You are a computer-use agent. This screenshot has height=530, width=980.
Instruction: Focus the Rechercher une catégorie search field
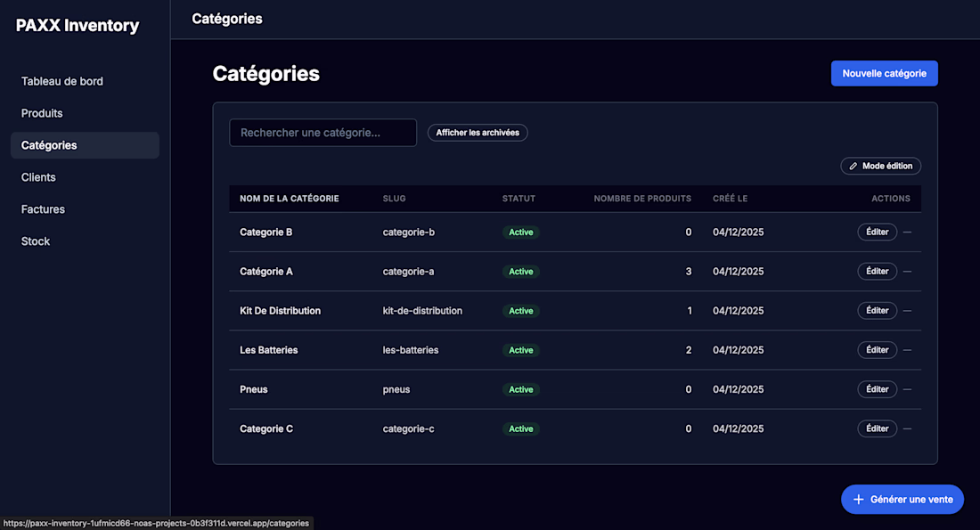pos(323,133)
